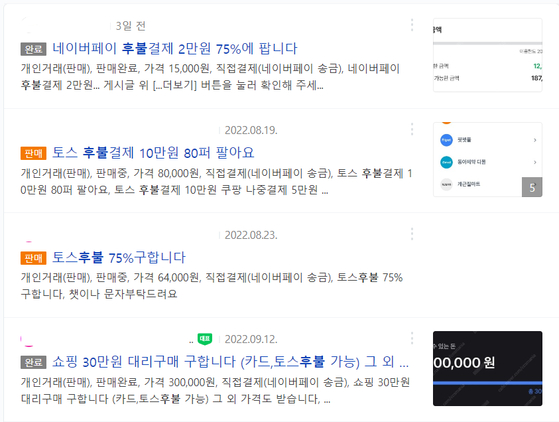Click the green 대표 cafe badge icon
Screen dimensions: 559x422
(x=205, y=339)
